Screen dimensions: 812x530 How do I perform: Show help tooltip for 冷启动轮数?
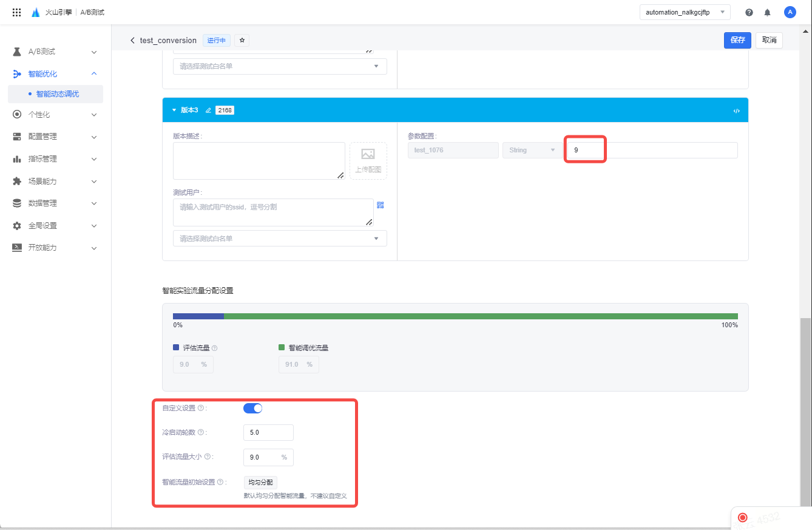tap(201, 432)
